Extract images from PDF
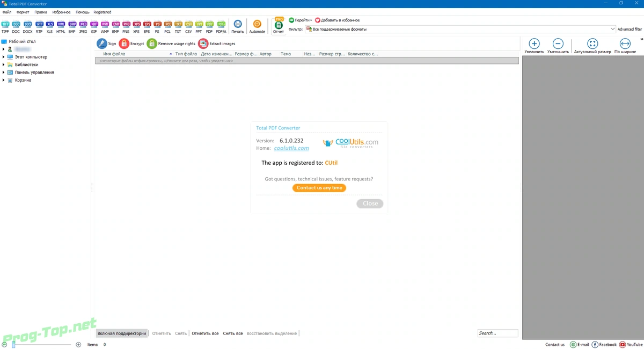 click(x=217, y=43)
